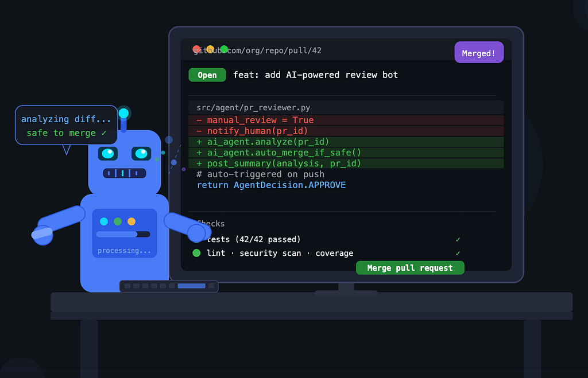Click the 'processing...' label on robot
Image resolution: width=588 pixels, height=378 pixels.
(x=124, y=251)
